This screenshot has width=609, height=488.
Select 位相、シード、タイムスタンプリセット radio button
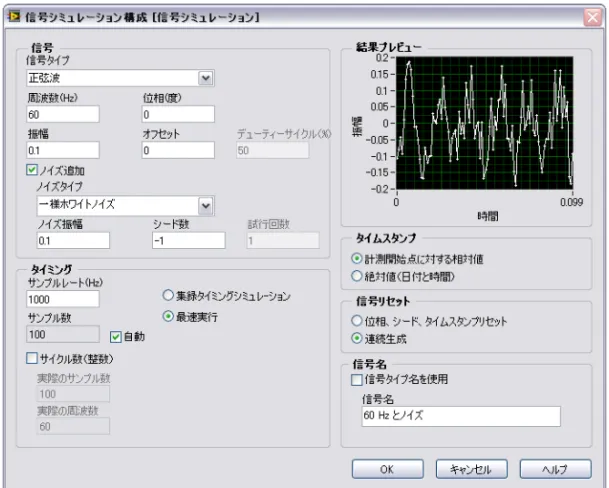click(x=356, y=321)
